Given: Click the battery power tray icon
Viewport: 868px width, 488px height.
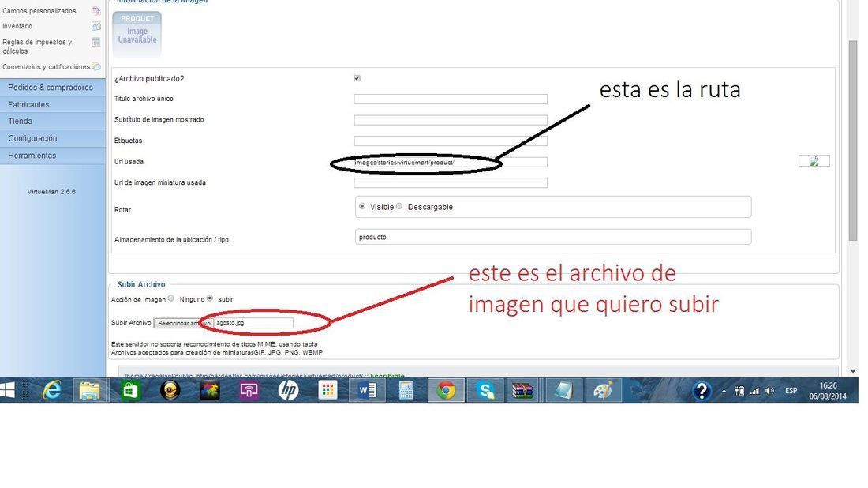Looking at the screenshot, I should click(x=739, y=391).
